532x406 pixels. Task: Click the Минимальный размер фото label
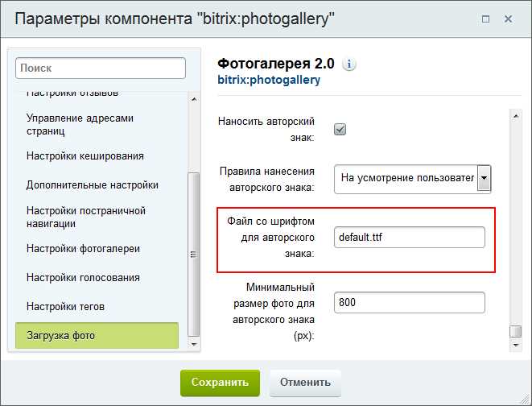[x=274, y=311]
